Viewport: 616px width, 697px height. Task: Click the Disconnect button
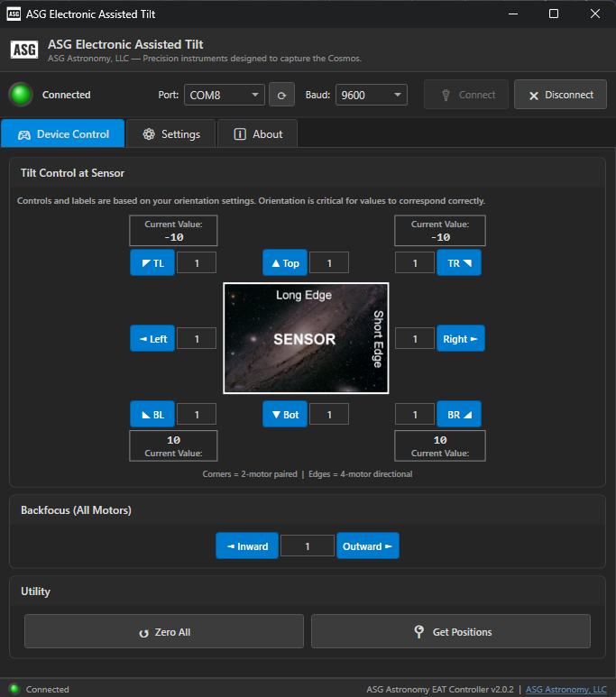560,95
